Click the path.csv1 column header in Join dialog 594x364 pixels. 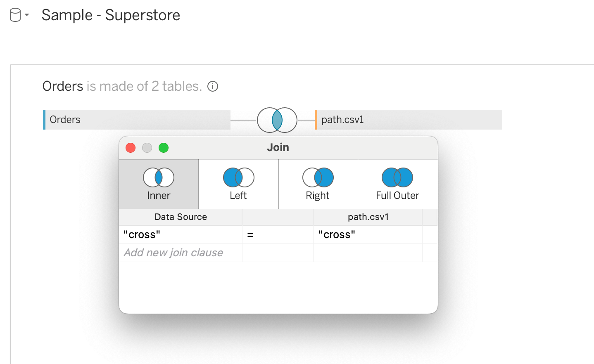(368, 217)
